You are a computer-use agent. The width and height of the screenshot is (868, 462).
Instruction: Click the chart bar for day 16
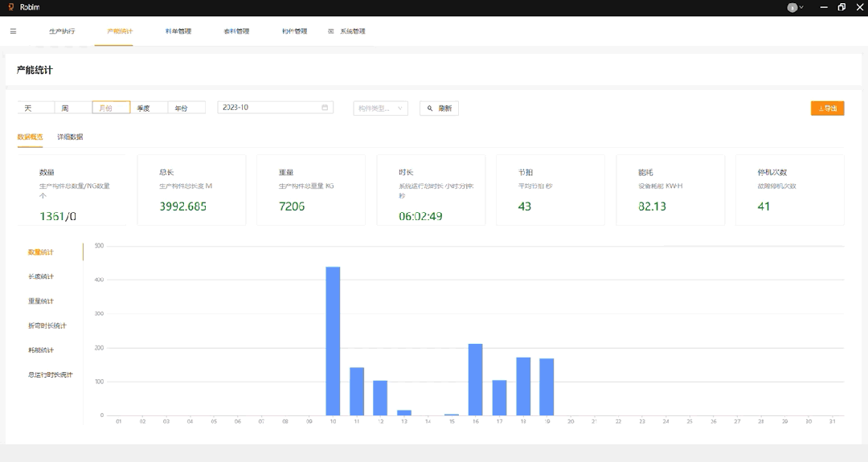(476, 379)
